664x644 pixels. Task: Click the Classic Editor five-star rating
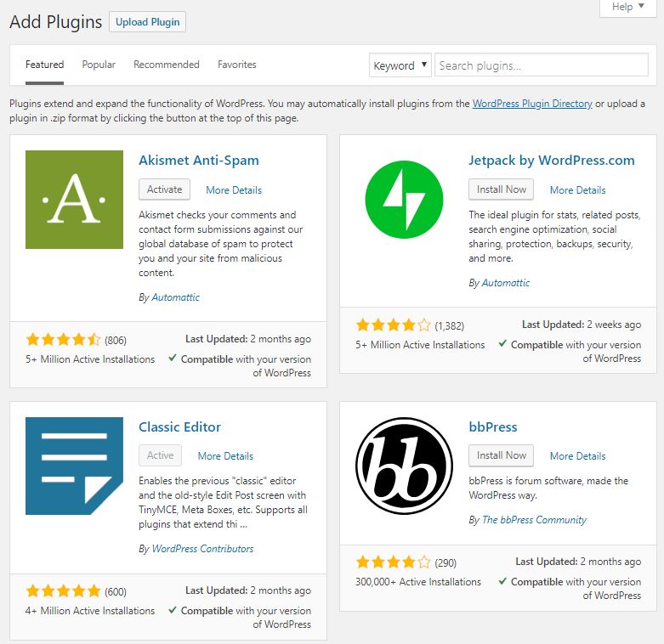pyautogui.click(x=63, y=591)
